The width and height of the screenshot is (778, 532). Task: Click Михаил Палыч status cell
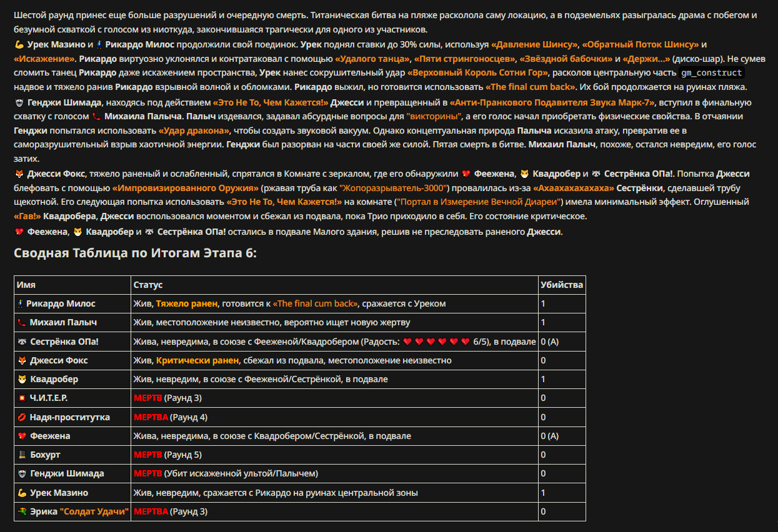click(x=334, y=323)
